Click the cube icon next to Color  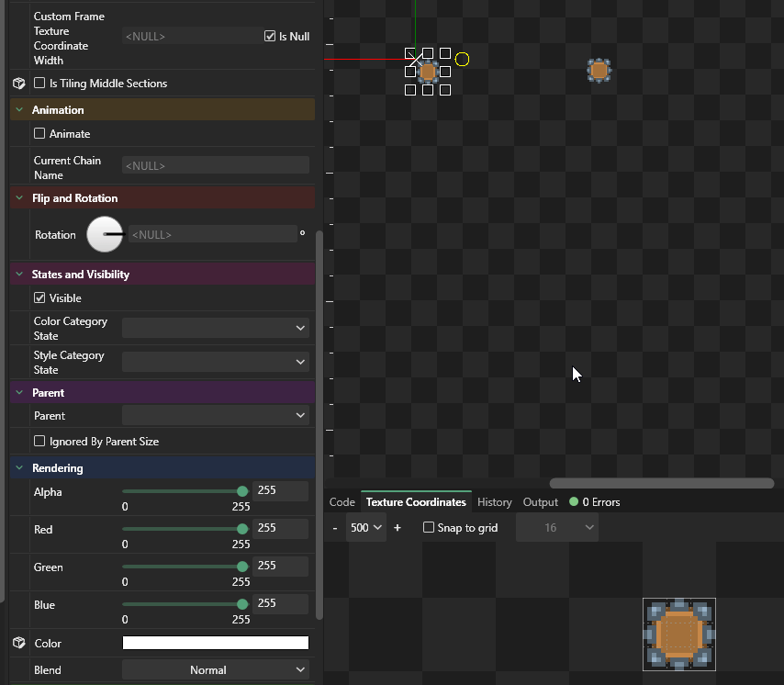click(x=18, y=644)
